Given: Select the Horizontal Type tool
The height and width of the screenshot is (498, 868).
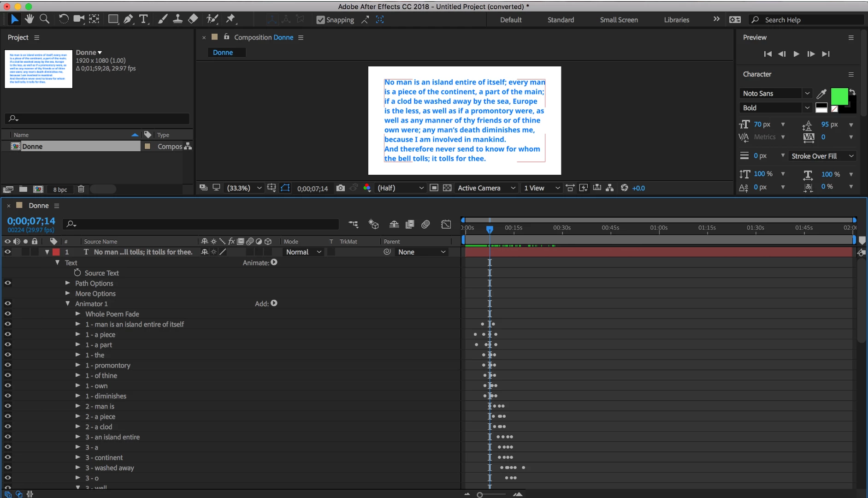Looking at the screenshot, I should 144,19.
